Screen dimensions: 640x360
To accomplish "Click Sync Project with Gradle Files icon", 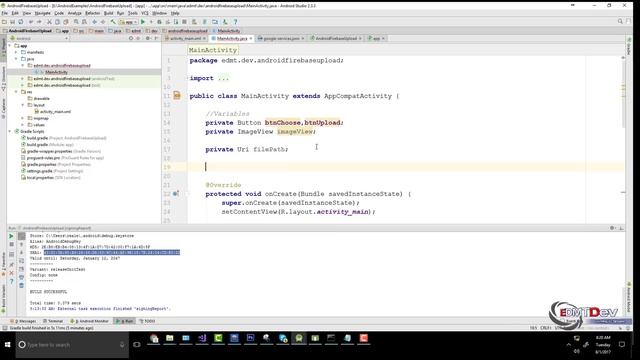I will pos(204,22).
